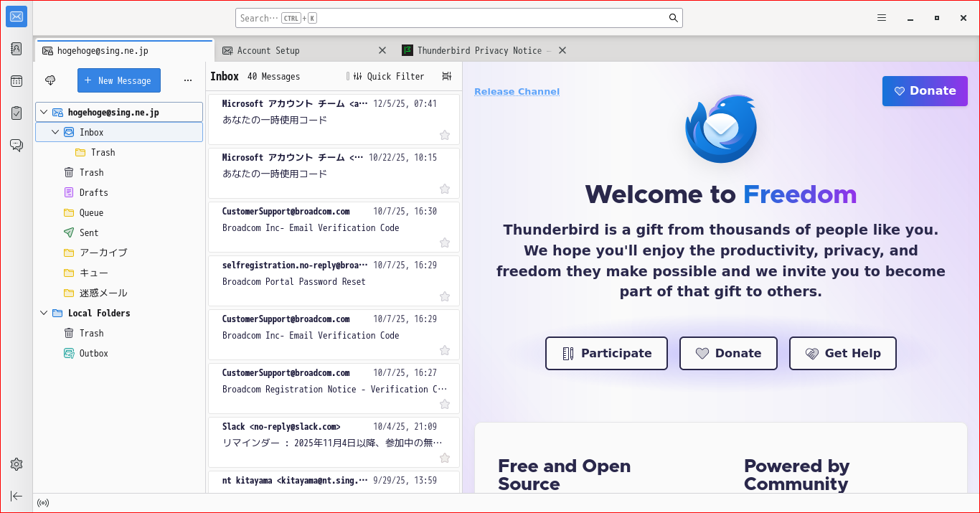Switch to hogehoge@sing.ne.jp mail tab

tap(125, 50)
